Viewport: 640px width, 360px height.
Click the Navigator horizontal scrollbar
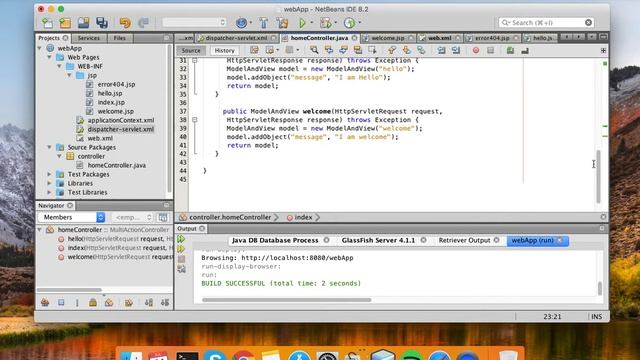coord(69,290)
